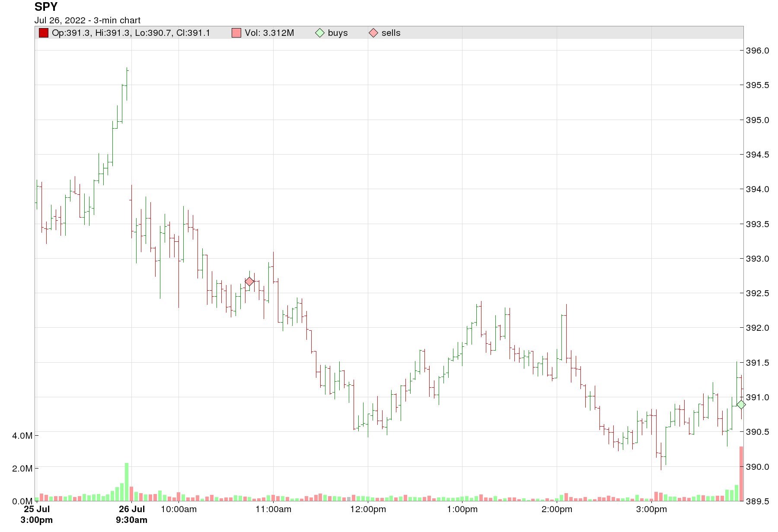This screenshot has width=778, height=532.
Task: Click the 0.0M volume axis label
Action: 22,501
